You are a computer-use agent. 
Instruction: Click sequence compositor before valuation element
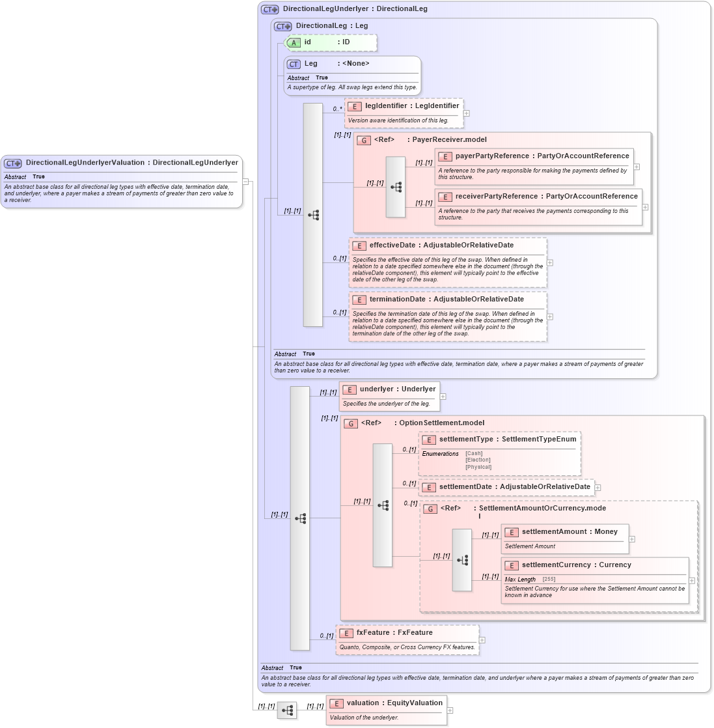click(287, 710)
